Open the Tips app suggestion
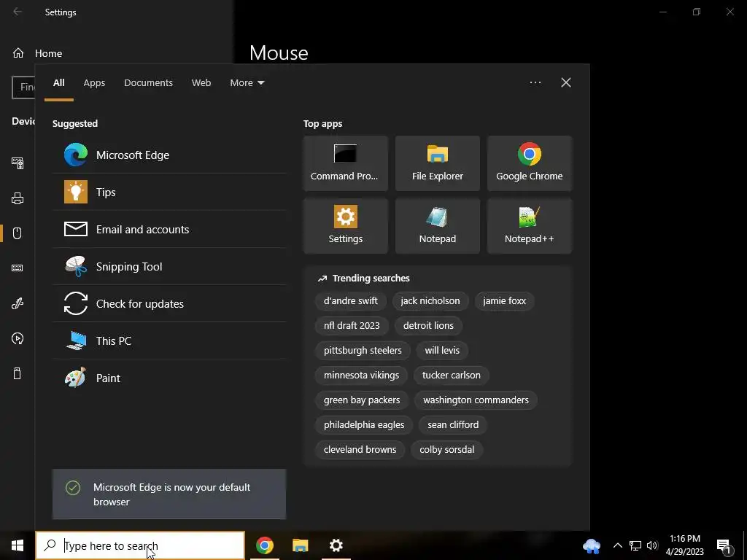Viewport: 747px width, 560px height. pyautogui.click(x=169, y=192)
